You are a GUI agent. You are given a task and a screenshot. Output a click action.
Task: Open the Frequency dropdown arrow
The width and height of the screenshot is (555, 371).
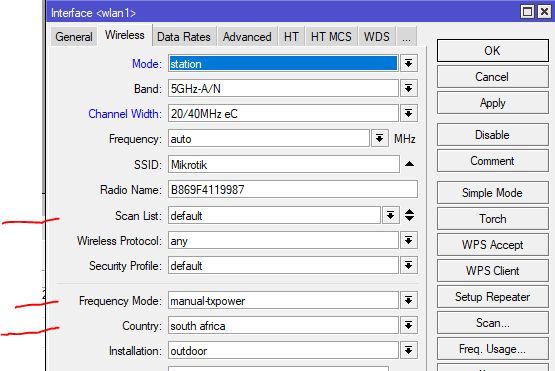[379, 138]
